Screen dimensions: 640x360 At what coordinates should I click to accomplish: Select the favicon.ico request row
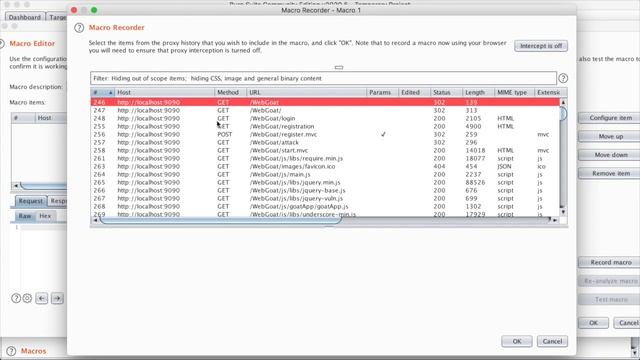(325, 167)
